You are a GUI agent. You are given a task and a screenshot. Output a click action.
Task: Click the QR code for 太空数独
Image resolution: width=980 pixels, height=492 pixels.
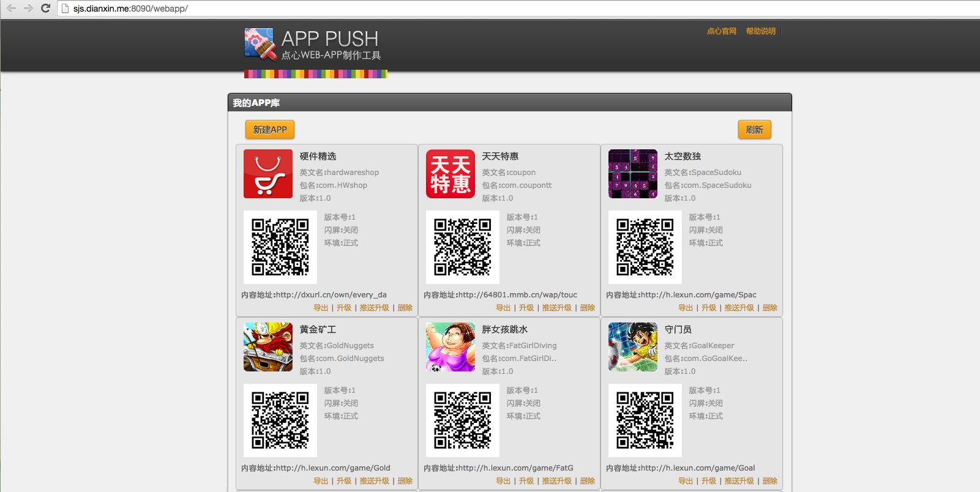coord(645,247)
